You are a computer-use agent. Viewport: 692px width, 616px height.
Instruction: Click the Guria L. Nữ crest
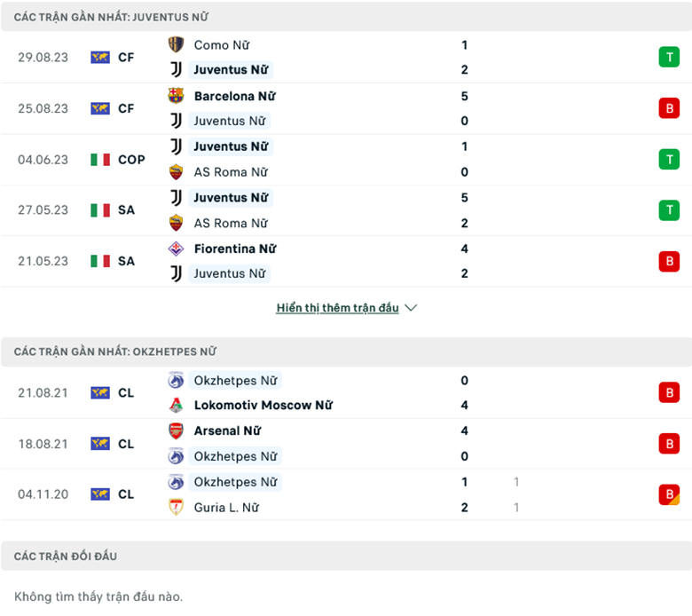tap(176, 508)
